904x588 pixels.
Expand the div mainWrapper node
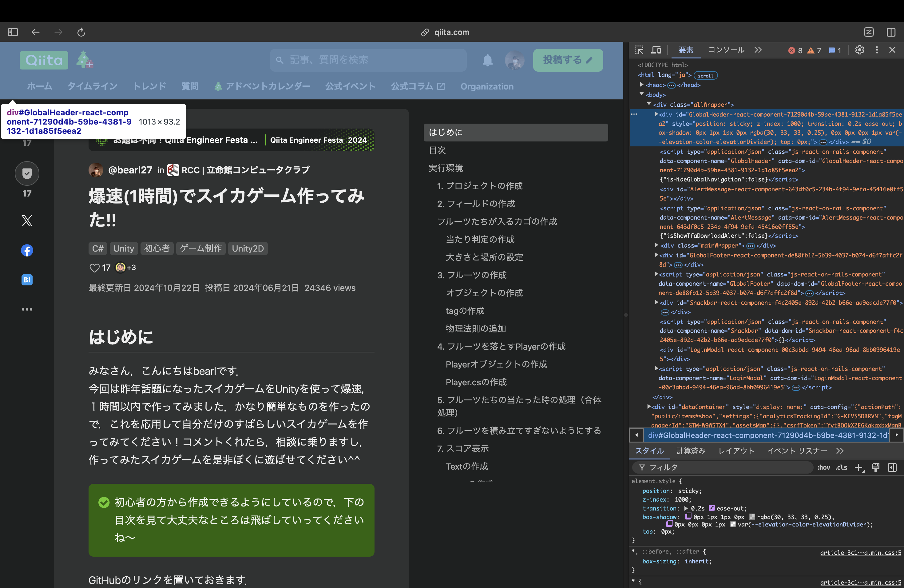point(656,245)
